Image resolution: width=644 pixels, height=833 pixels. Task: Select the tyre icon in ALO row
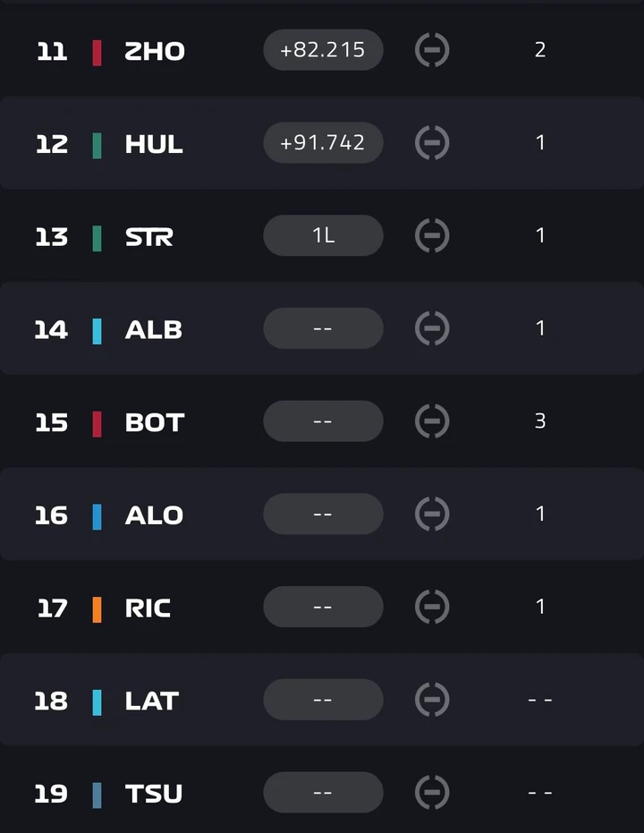[432, 514]
